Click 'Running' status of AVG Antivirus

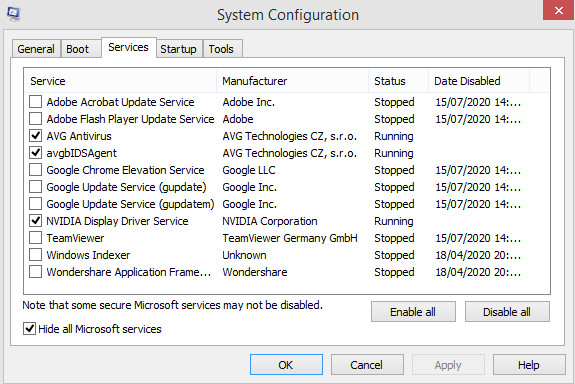click(394, 136)
